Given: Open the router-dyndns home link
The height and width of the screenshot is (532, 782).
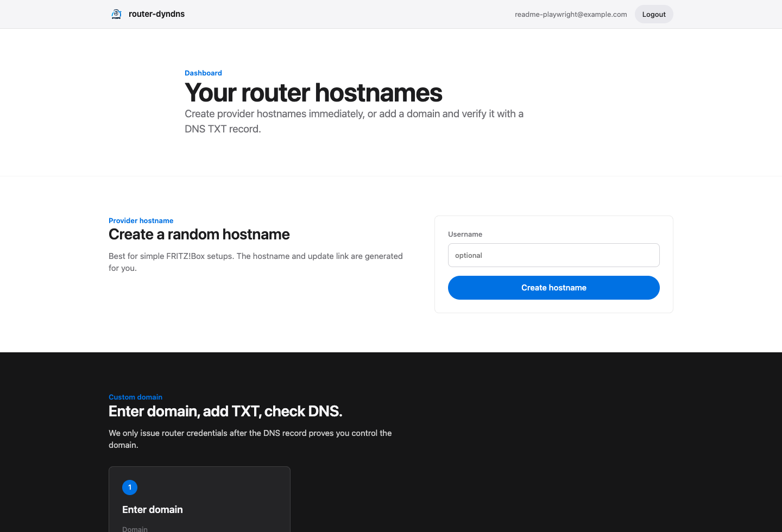Looking at the screenshot, I should [147, 14].
